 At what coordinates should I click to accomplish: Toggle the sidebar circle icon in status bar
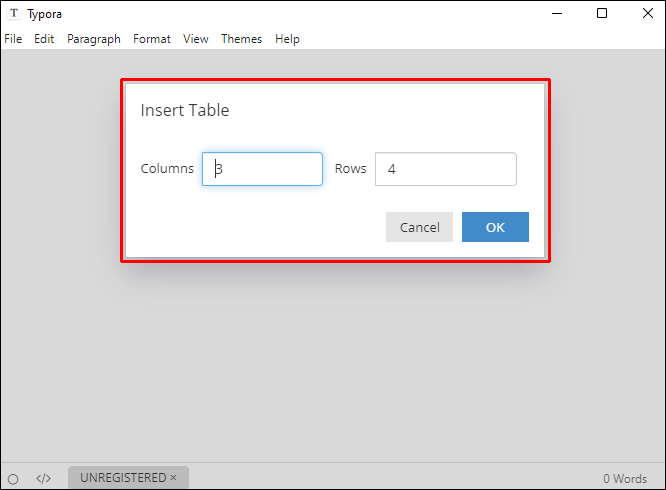[x=13, y=478]
